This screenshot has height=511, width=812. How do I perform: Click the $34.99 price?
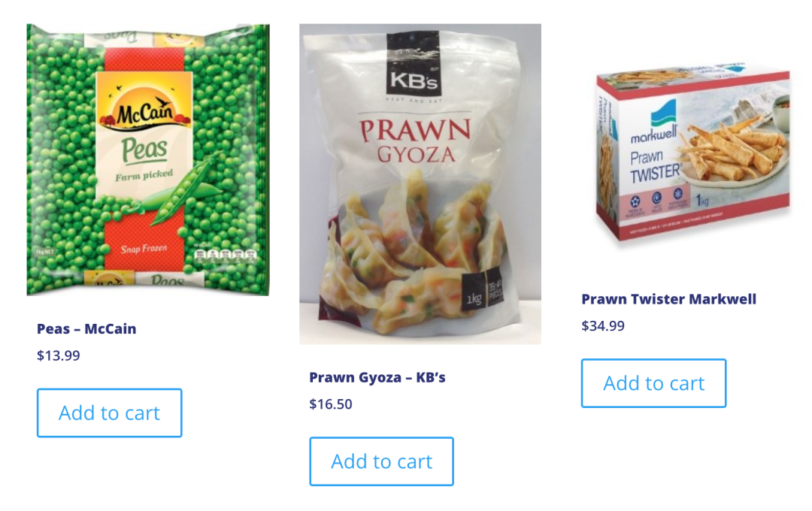click(603, 326)
